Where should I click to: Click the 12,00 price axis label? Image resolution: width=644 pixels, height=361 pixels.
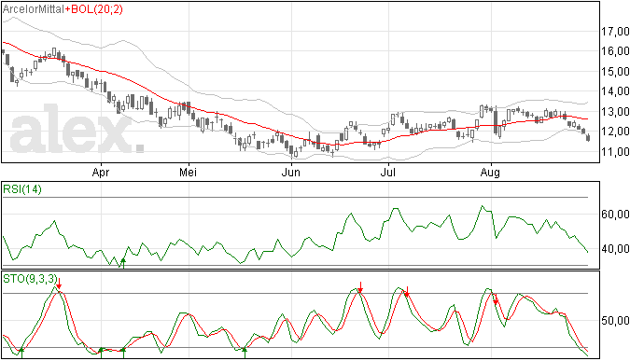click(x=616, y=132)
